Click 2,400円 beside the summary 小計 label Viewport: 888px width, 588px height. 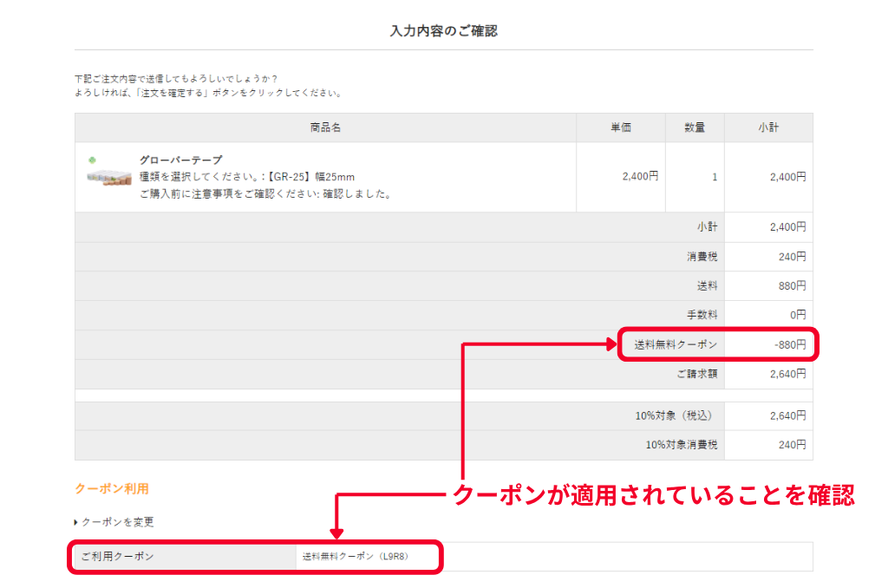pos(787,226)
